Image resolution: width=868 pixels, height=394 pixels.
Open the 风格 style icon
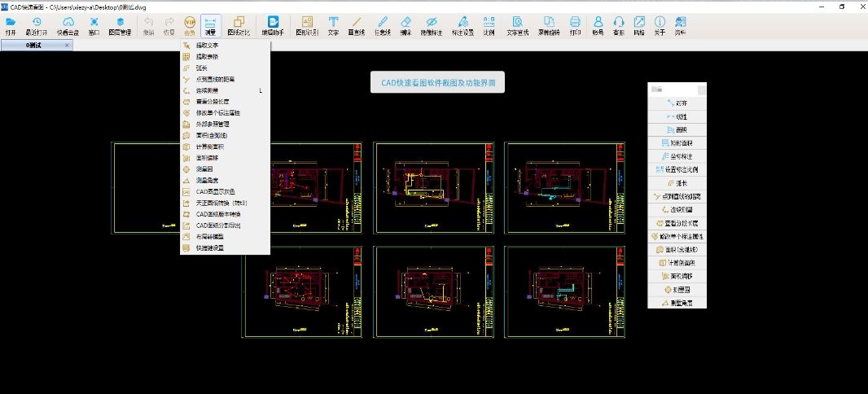(x=639, y=26)
